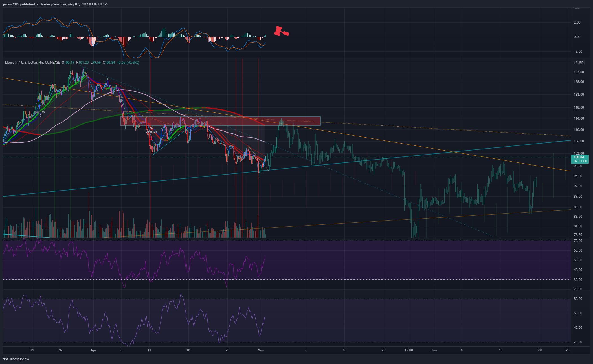593x364 pixels.
Task: Click the USD currency label on price scale
Action: [580, 63]
